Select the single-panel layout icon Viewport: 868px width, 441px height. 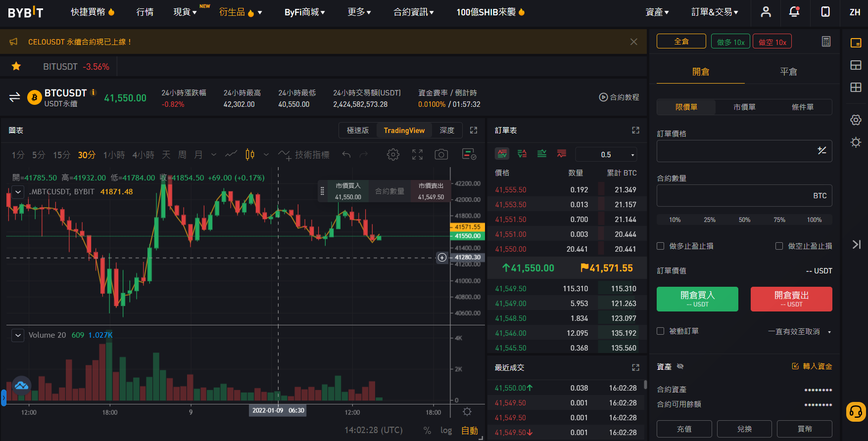click(856, 43)
